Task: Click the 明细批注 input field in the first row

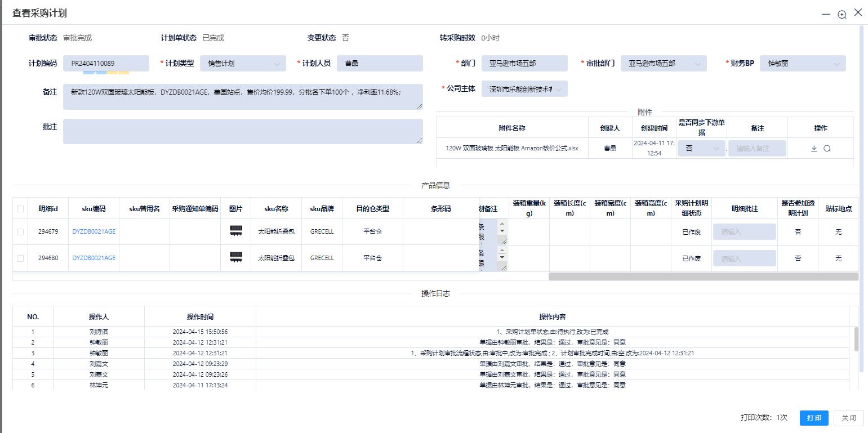Action: [744, 231]
